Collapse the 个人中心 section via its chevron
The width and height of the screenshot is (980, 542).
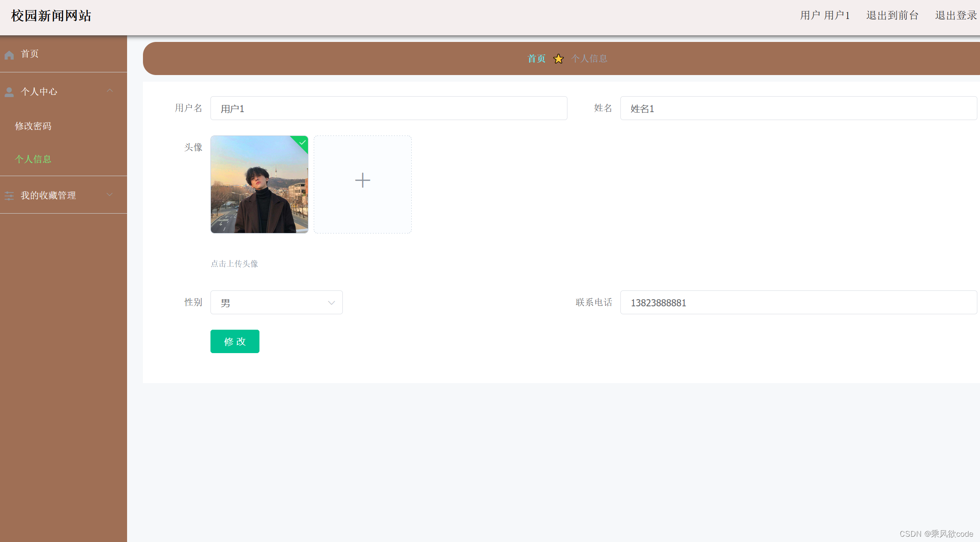110,90
